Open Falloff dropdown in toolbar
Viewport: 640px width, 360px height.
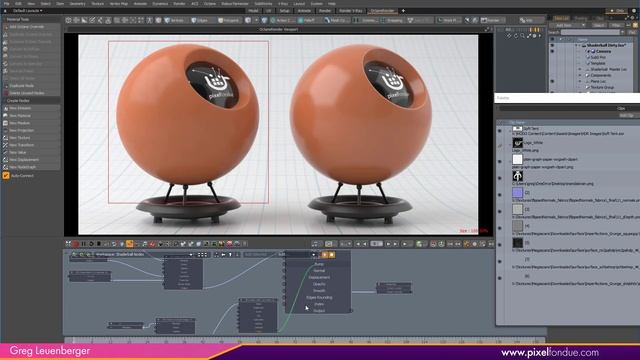point(309,20)
